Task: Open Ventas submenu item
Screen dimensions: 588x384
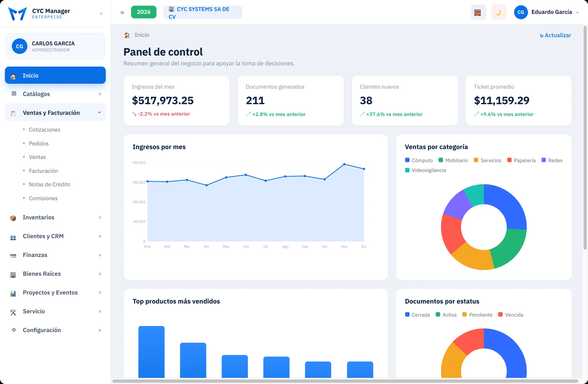Action: coord(38,157)
